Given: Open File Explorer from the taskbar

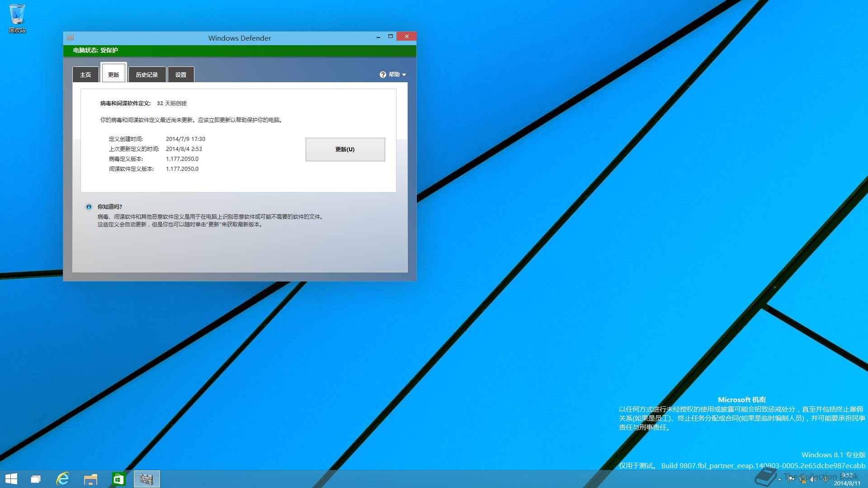Looking at the screenshot, I should [91, 479].
